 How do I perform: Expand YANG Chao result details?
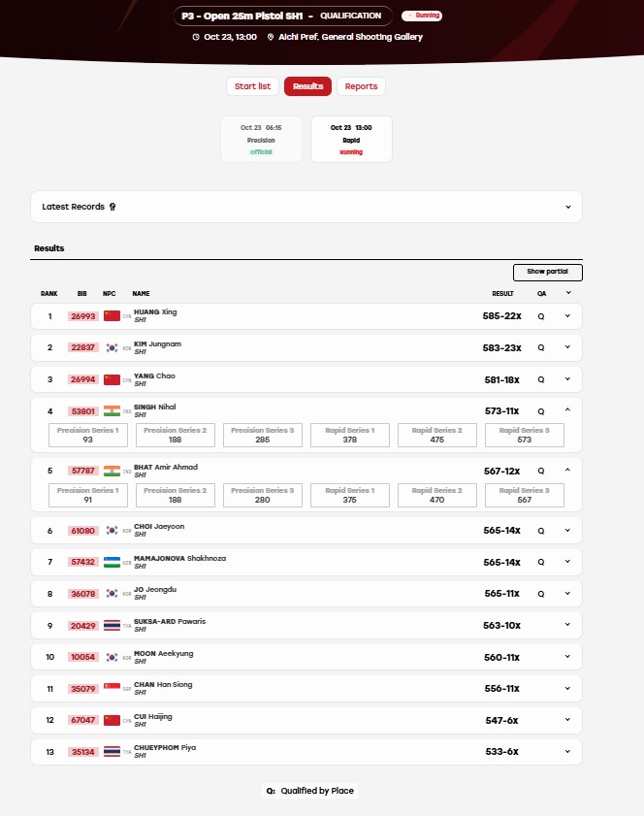[x=567, y=378]
